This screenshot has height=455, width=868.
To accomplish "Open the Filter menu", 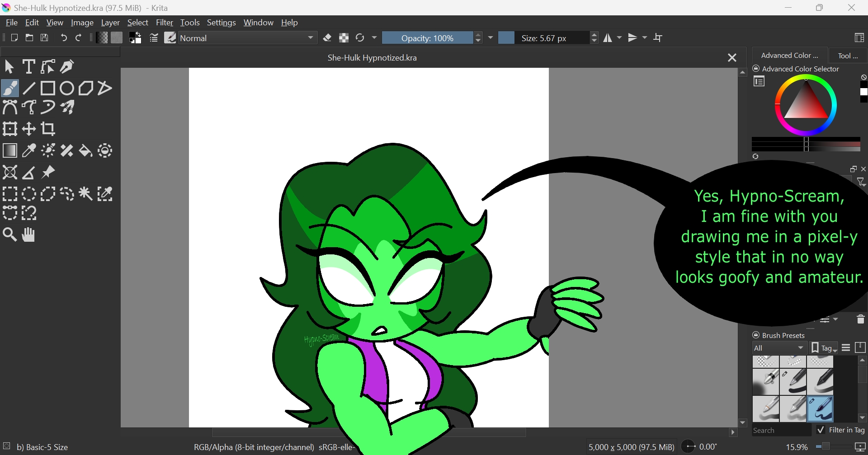I will [x=164, y=23].
